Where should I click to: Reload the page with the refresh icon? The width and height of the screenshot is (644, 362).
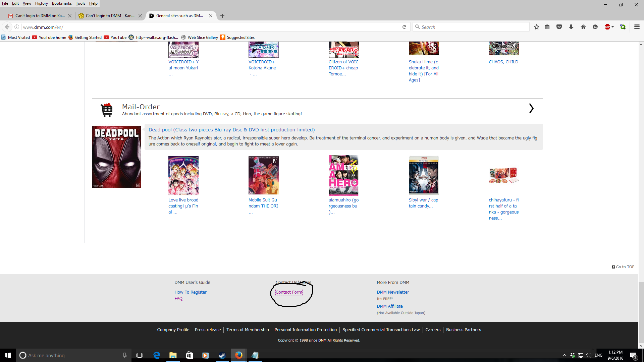click(404, 27)
